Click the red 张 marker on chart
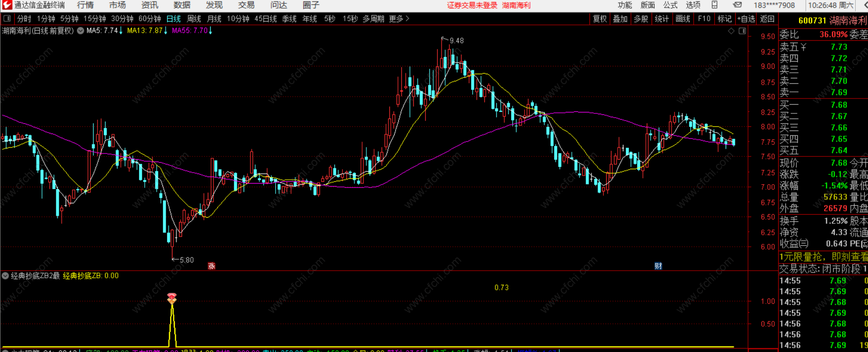Image resolution: width=868 pixels, height=352 pixels. pyautogui.click(x=212, y=266)
